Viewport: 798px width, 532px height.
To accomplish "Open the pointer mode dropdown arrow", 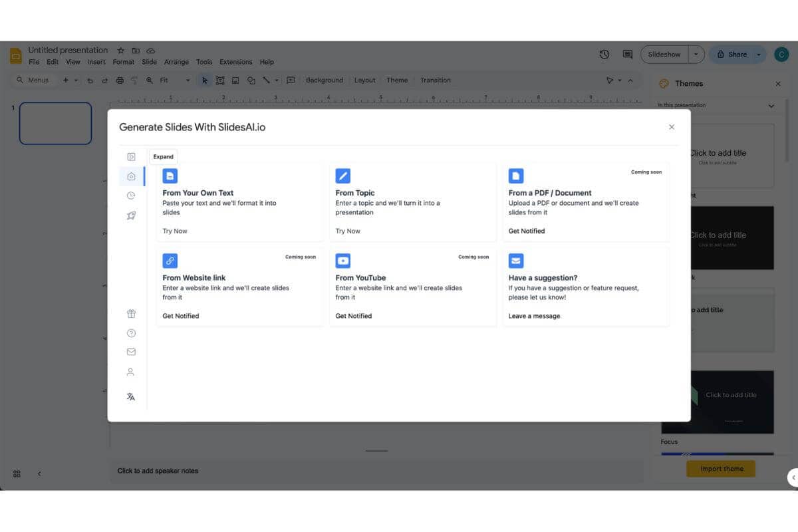I will click(x=620, y=80).
